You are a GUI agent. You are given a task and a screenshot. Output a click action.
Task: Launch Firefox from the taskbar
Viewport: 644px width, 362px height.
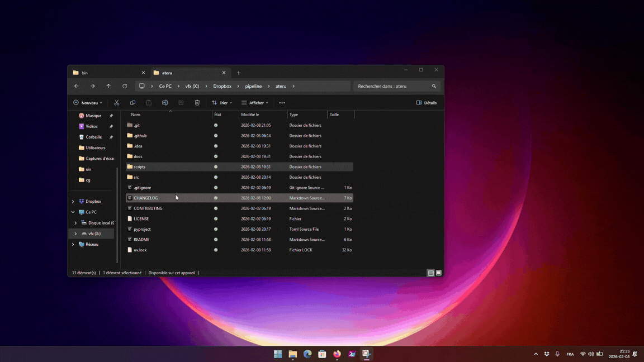pos(337,354)
